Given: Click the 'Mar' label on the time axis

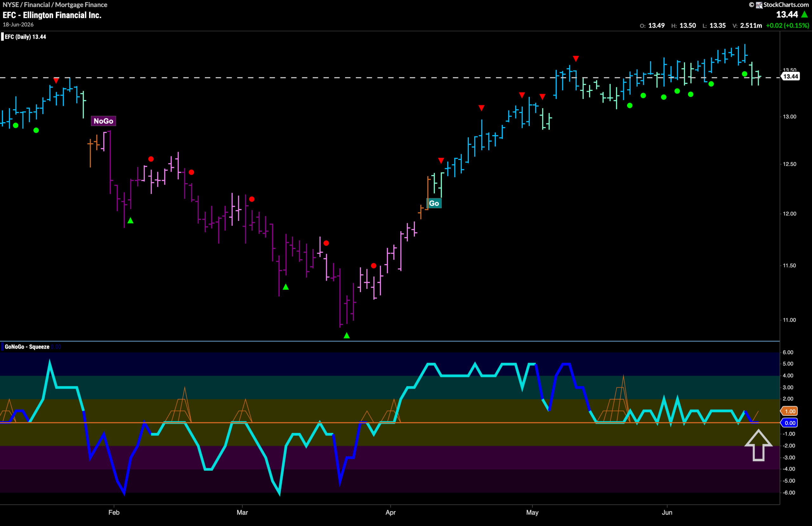Looking at the screenshot, I should pyautogui.click(x=242, y=512).
